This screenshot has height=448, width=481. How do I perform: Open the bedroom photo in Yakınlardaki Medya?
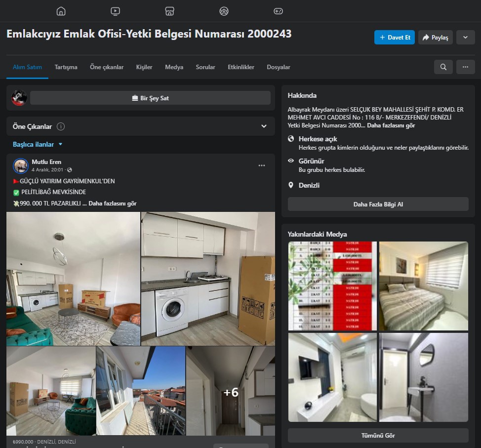pos(423,285)
